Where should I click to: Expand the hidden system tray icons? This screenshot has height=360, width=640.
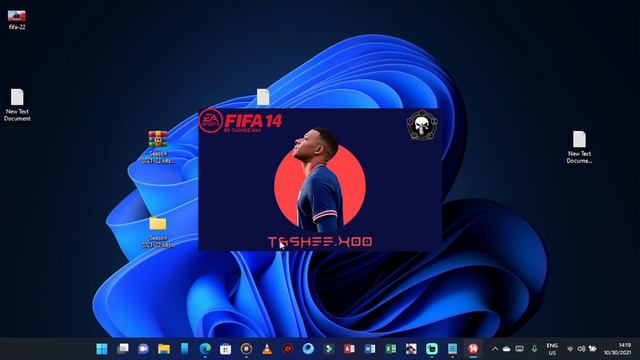coord(495,349)
